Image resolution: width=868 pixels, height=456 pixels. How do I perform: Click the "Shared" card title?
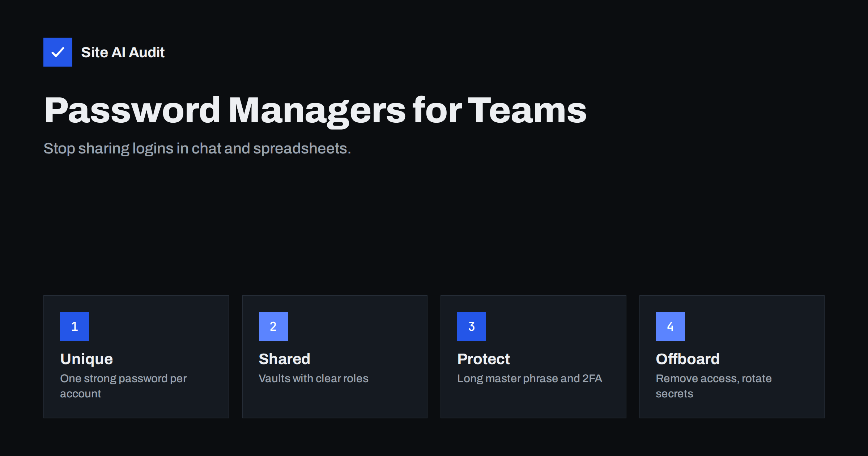(x=285, y=359)
